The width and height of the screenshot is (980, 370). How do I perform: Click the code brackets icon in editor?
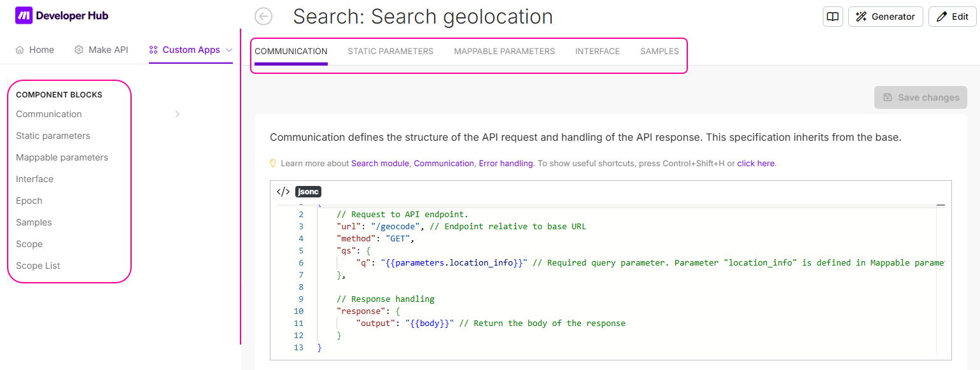pos(283,192)
